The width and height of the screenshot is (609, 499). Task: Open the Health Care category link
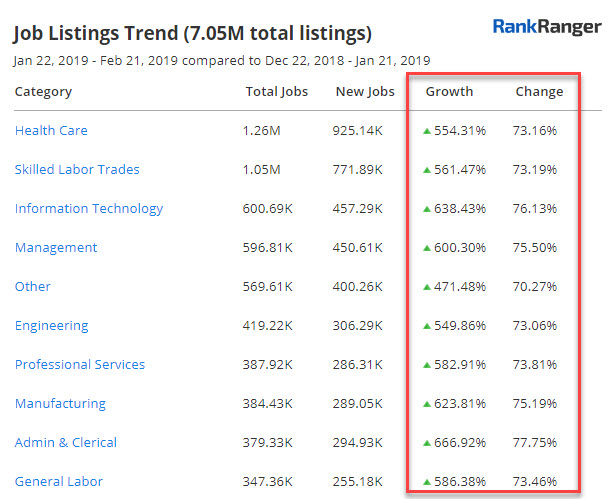tap(51, 131)
